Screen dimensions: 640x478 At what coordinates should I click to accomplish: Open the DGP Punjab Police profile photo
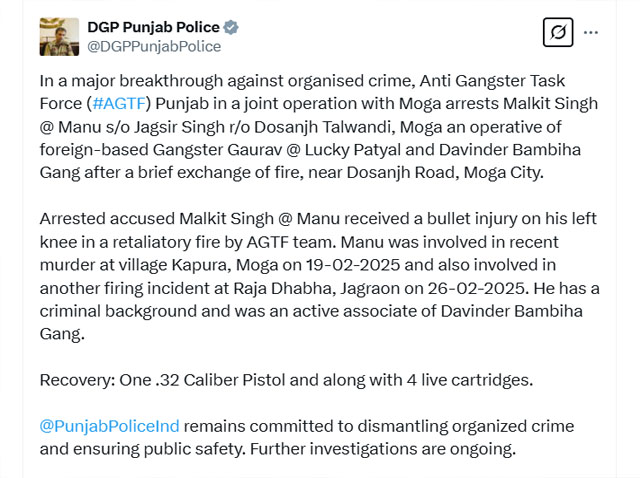tap(59, 36)
